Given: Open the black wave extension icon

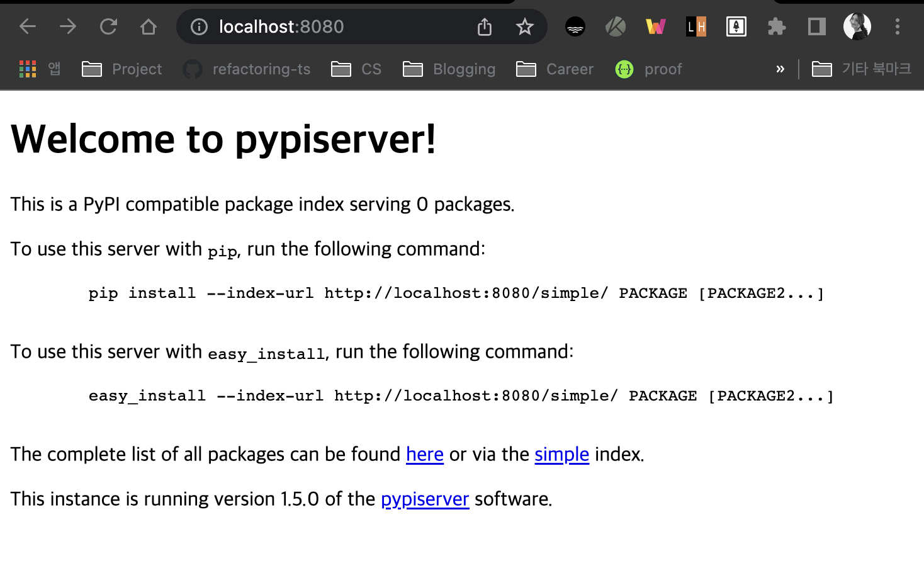Looking at the screenshot, I should point(575,26).
